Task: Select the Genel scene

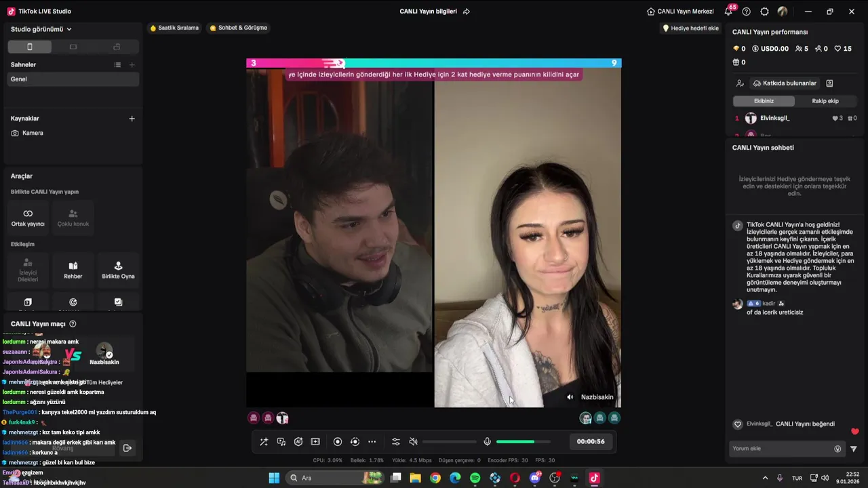Action: pyautogui.click(x=73, y=79)
